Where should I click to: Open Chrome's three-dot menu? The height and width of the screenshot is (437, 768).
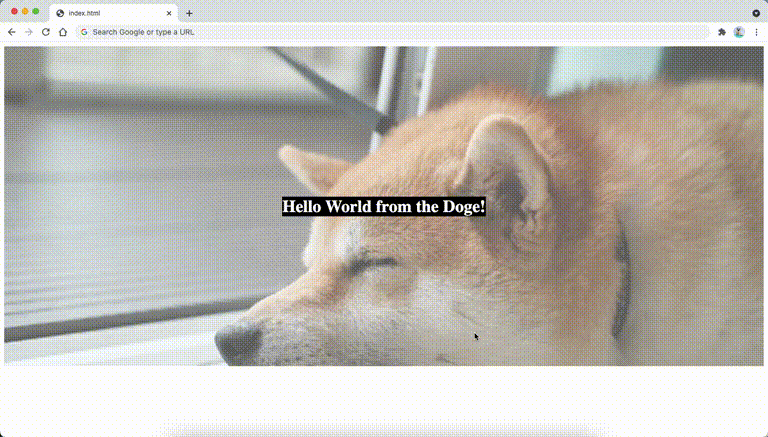click(x=756, y=32)
